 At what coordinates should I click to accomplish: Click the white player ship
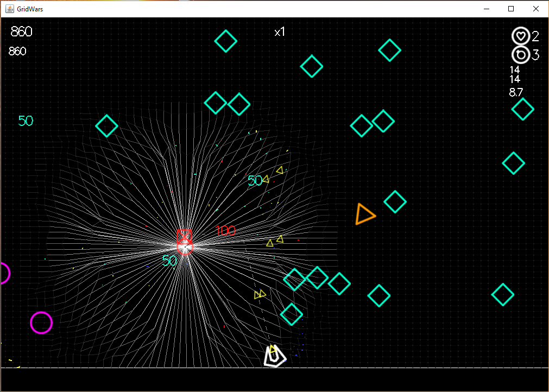[x=275, y=356]
